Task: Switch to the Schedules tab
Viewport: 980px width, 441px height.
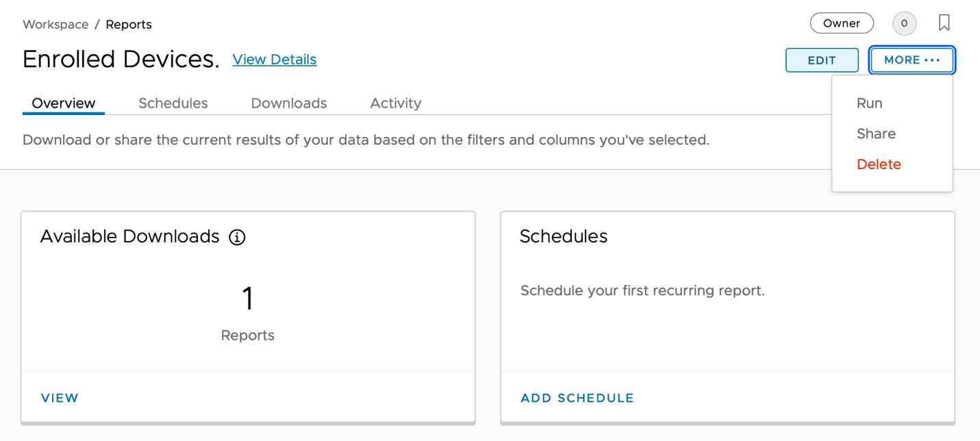Action: (x=173, y=103)
